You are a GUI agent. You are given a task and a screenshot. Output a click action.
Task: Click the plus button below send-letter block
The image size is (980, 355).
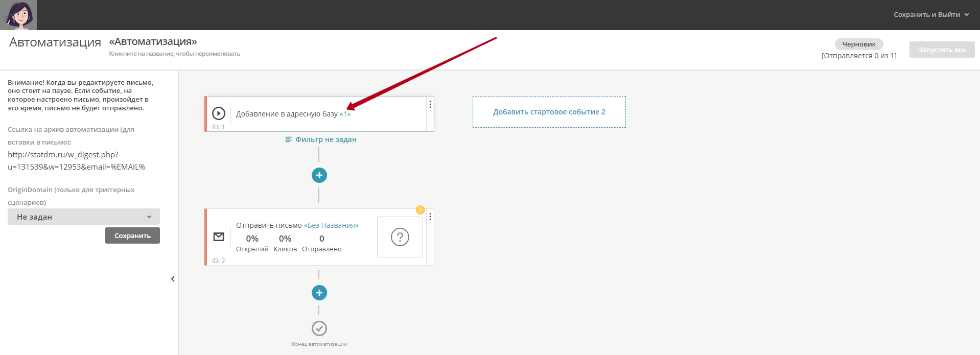tap(319, 293)
